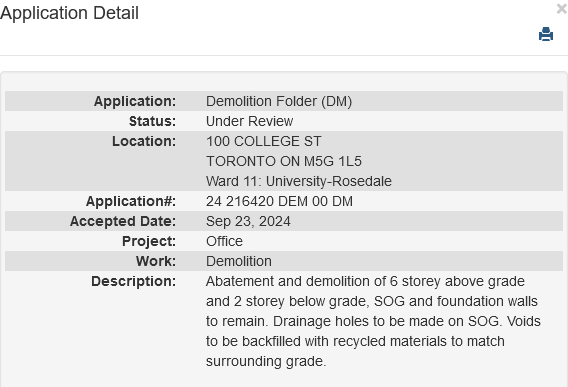Click the Status: field label

153,121
